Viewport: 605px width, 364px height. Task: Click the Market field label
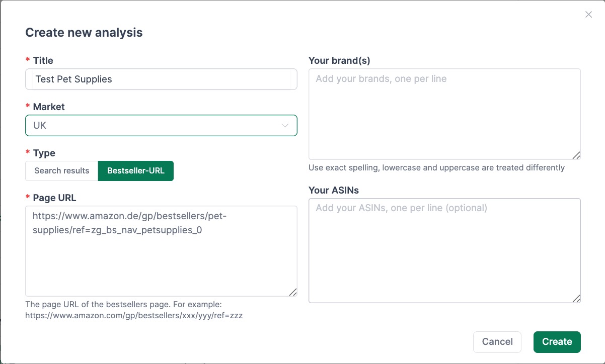coord(49,107)
